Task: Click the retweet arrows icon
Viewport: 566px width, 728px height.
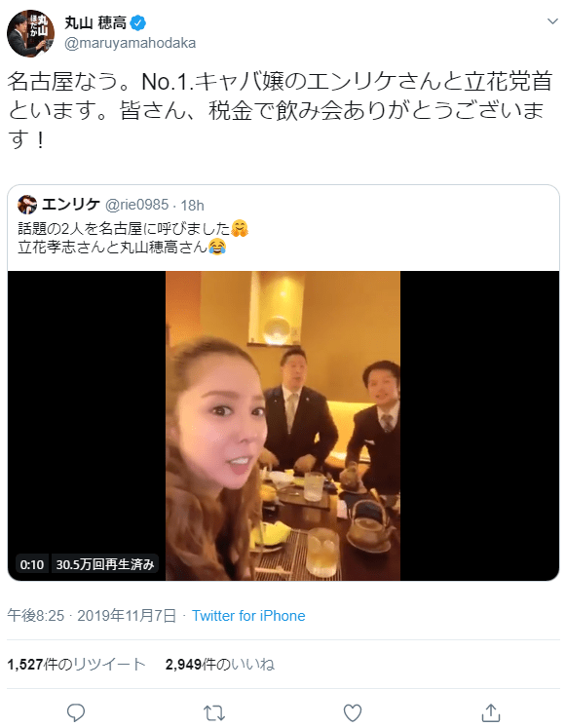Action: [x=214, y=712]
